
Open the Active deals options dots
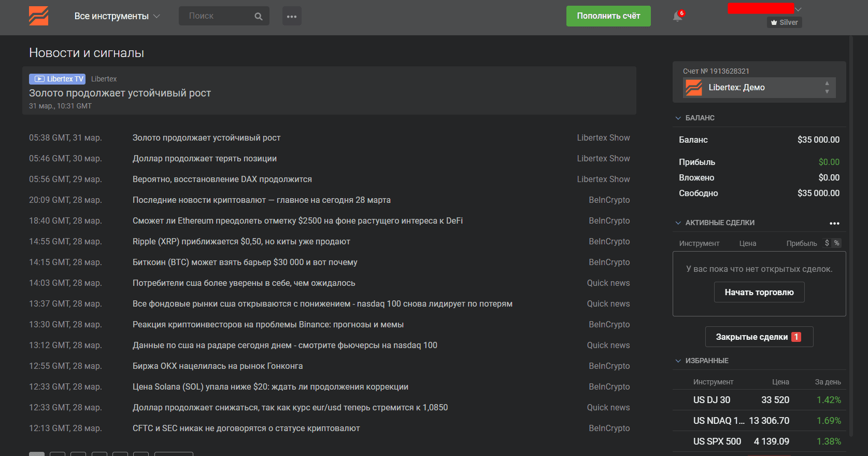pyautogui.click(x=834, y=223)
